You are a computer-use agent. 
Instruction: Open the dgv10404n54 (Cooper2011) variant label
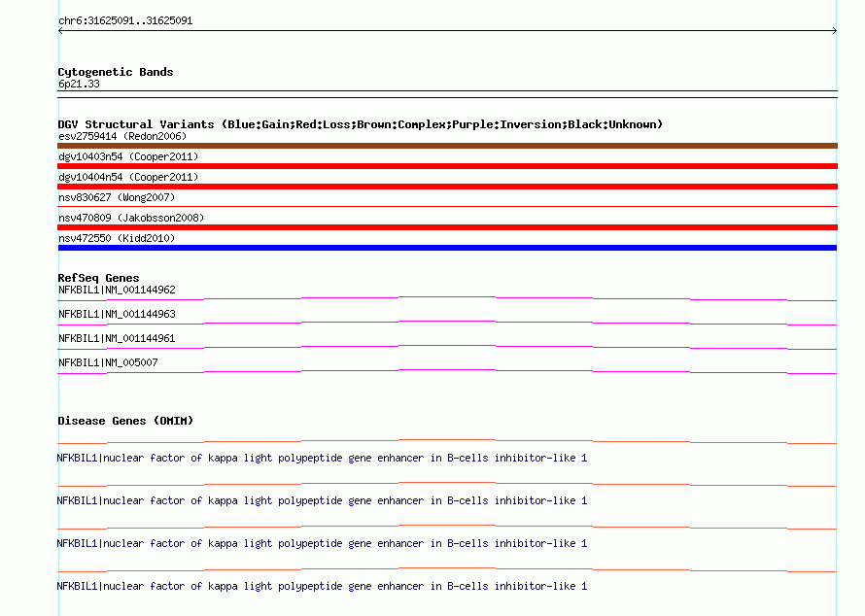click(x=128, y=177)
